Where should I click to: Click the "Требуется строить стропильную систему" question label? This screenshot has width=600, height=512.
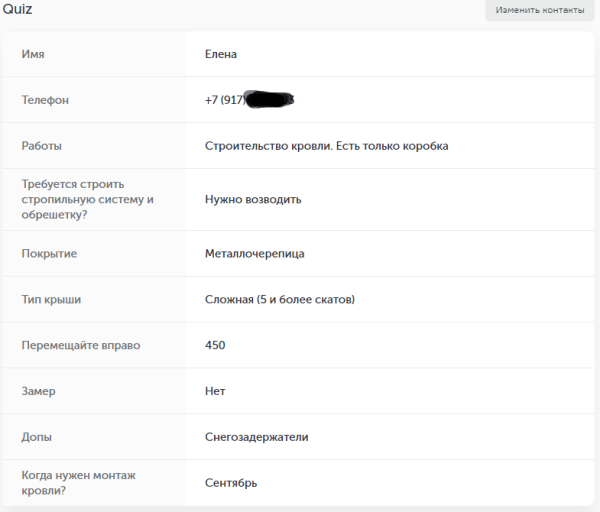pyautogui.click(x=87, y=199)
